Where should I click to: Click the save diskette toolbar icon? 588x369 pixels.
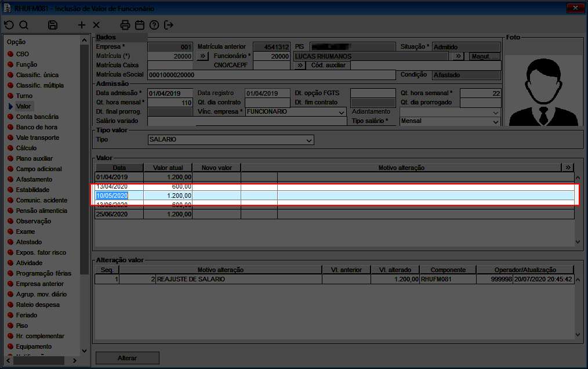(x=53, y=25)
